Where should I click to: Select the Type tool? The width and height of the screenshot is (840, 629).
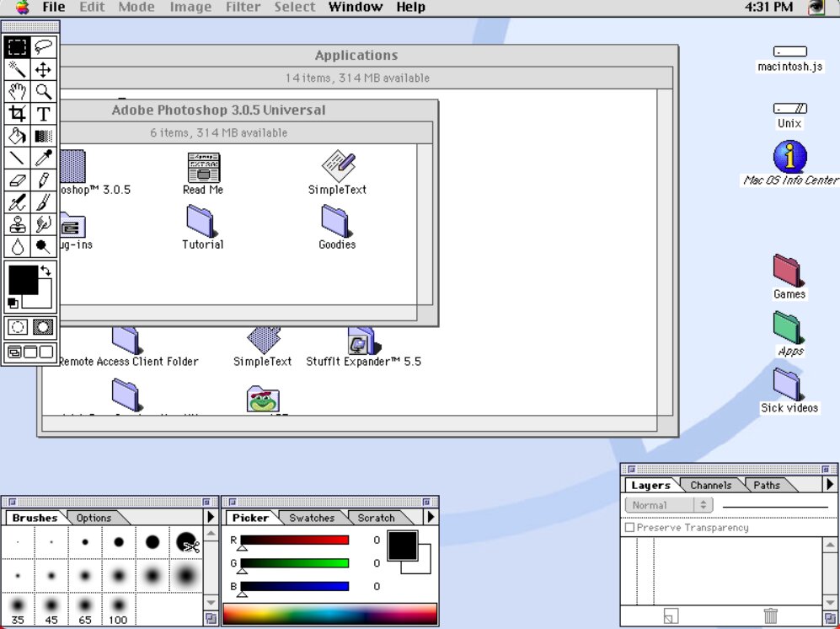[44, 114]
